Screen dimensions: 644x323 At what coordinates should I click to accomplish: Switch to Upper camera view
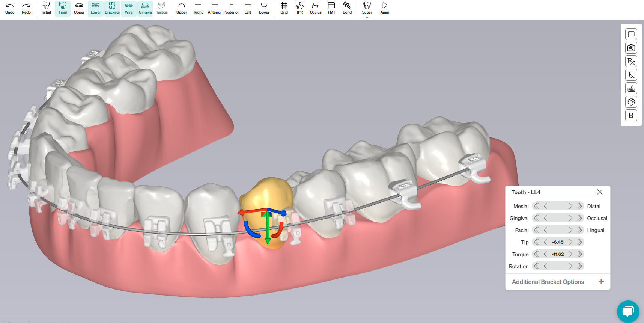pyautogui.click(x=182, y=8)
